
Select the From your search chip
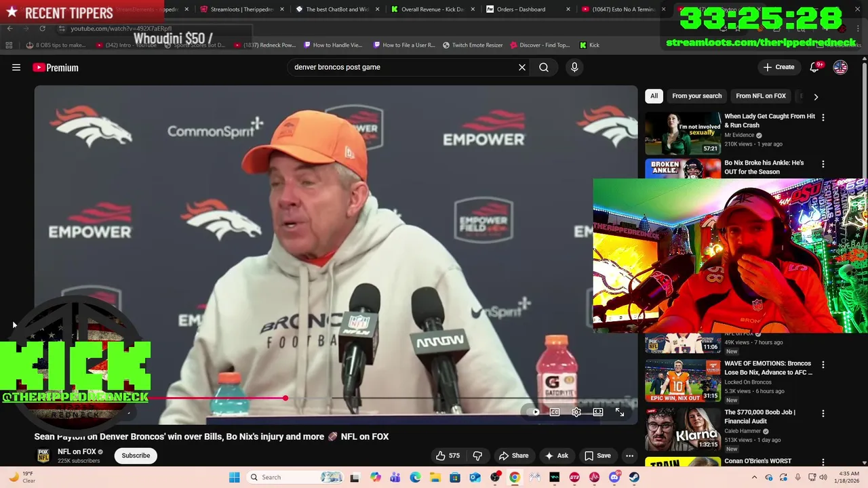(x=696, y=96)
